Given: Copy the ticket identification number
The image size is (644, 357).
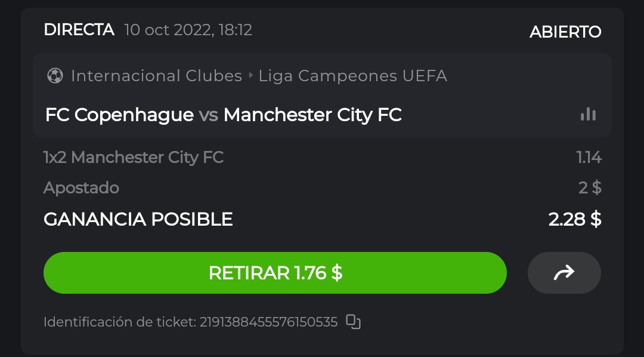Looking at the screenshot, I should coord(354,322).
